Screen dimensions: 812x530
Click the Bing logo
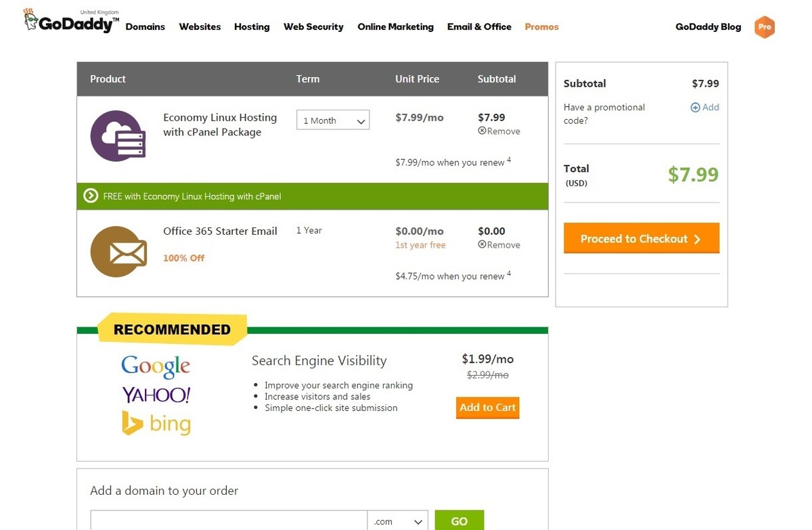coord(156,423)
